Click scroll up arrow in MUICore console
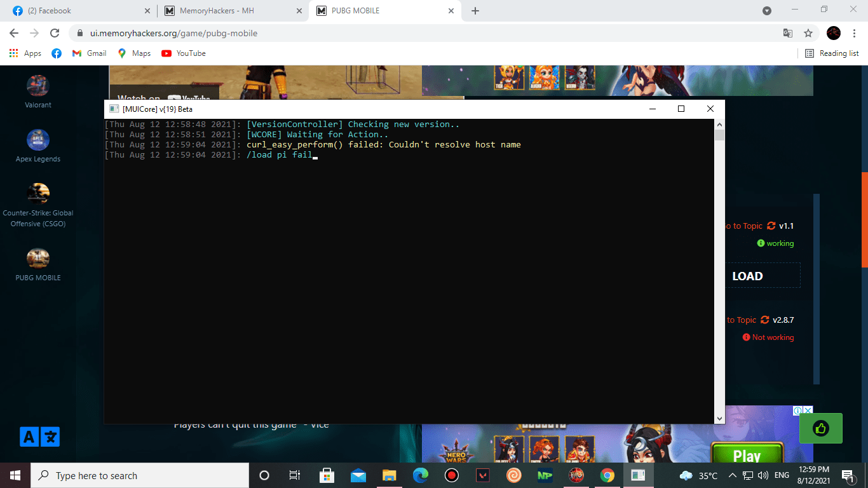This screenshot has height=488, width=868. coord(719,125)
